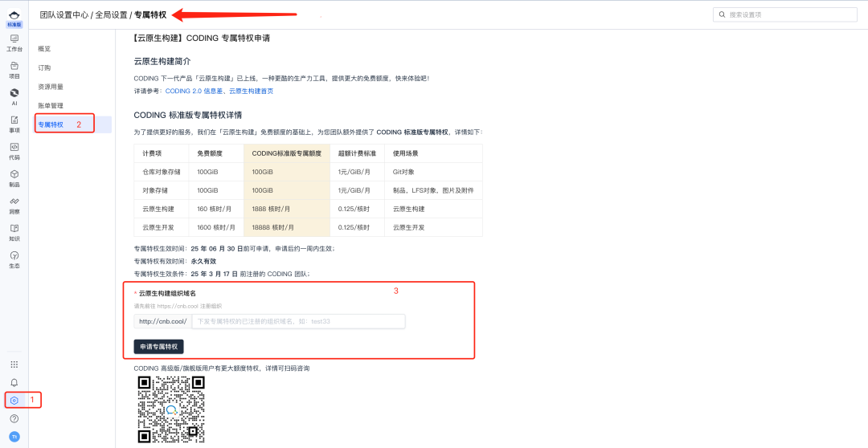This screenshot has height=448, width=868.
Task: Open the notifications bell icon
Action: 14,382
